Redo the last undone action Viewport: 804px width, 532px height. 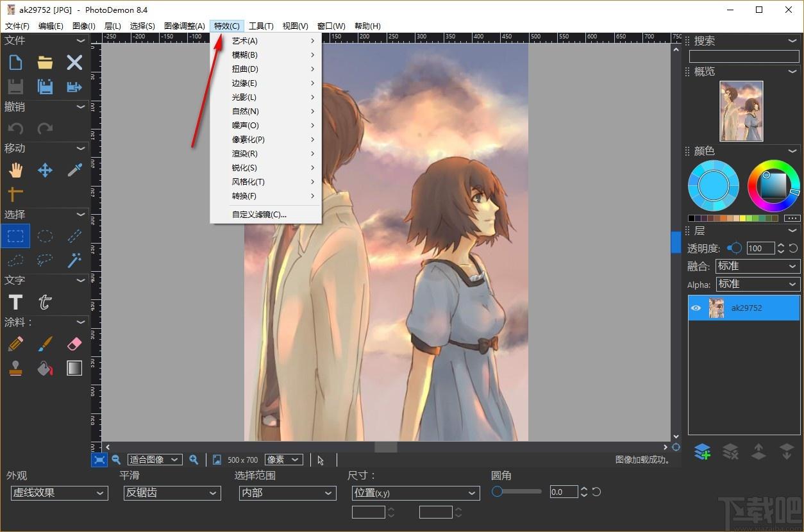coord(45,128)
